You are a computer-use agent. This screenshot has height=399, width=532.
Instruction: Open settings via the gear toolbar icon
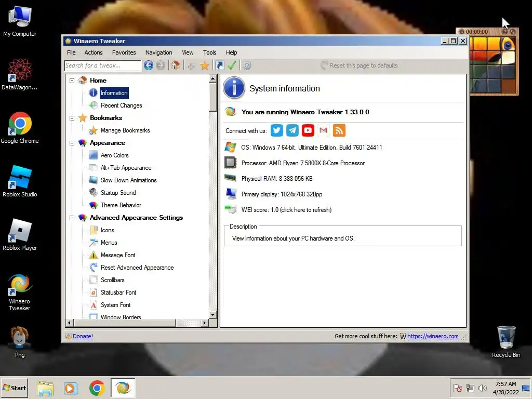[247, 65]
